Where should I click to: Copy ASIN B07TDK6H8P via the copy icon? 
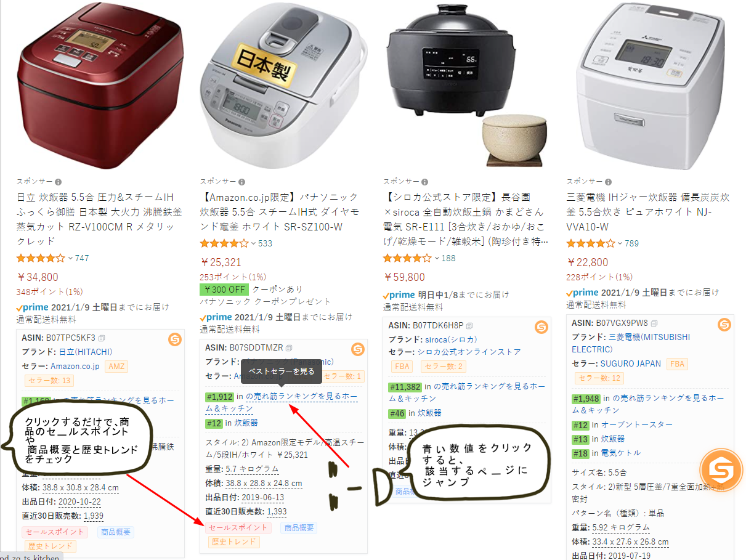tap(469, 325)
